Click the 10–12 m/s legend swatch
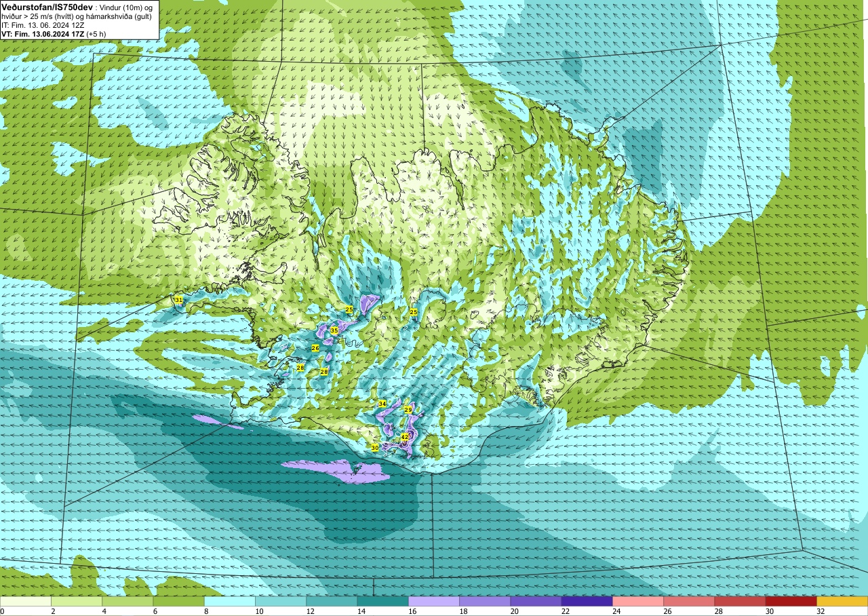Screen dimensions: 868x616 [x=281, y=601]
